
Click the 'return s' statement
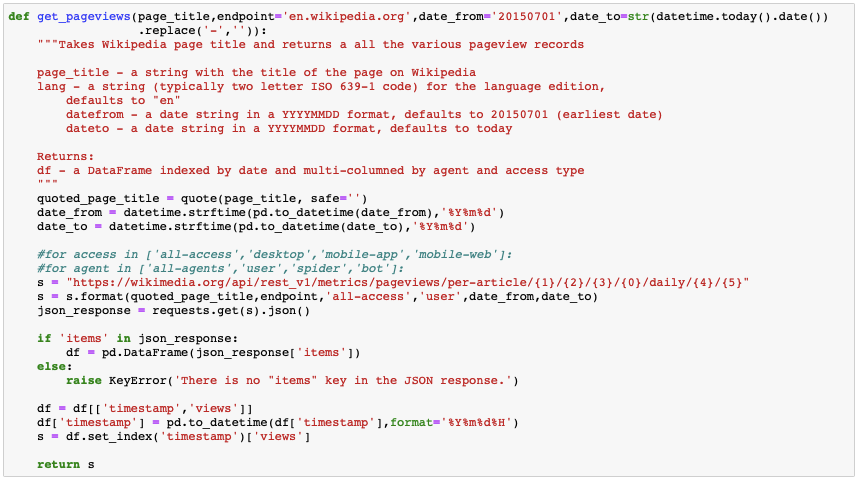point(66,464)
